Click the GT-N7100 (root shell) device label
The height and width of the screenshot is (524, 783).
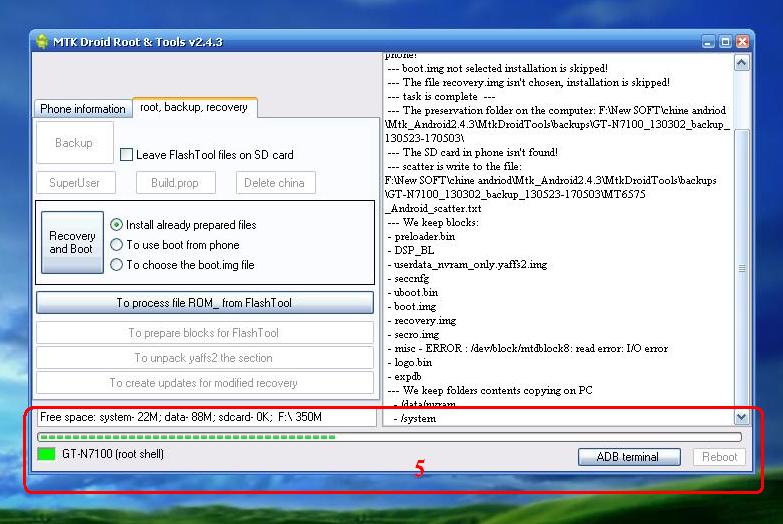coord(113,454)
